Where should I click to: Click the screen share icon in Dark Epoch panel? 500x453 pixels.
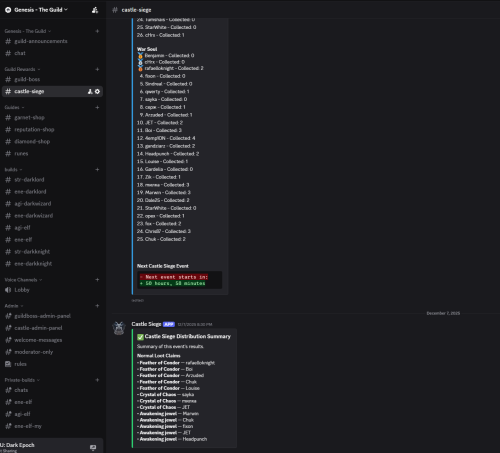click(x=93, y=447)
